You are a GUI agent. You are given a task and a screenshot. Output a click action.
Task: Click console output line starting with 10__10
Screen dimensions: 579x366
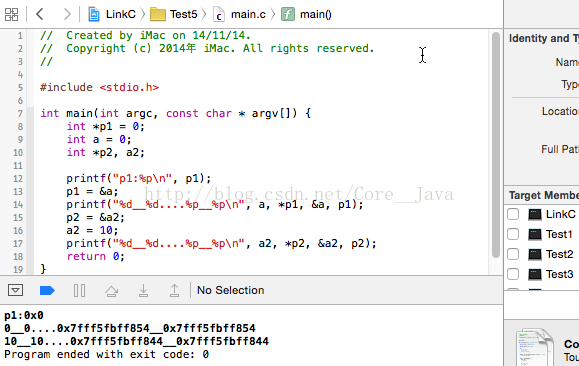pos(136,341)
